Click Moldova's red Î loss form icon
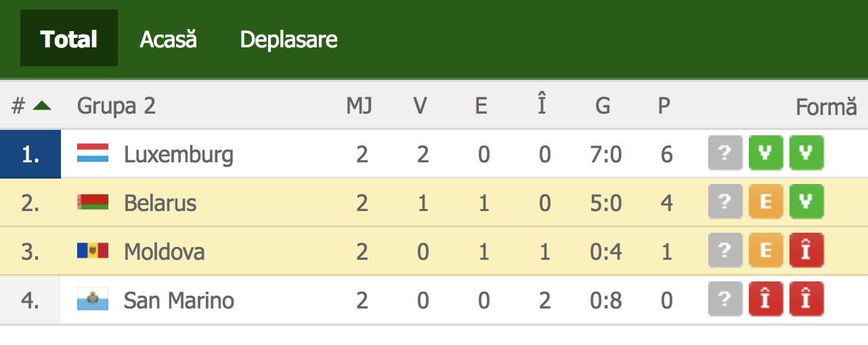The image size is (868, 345). tap(806, 250)
